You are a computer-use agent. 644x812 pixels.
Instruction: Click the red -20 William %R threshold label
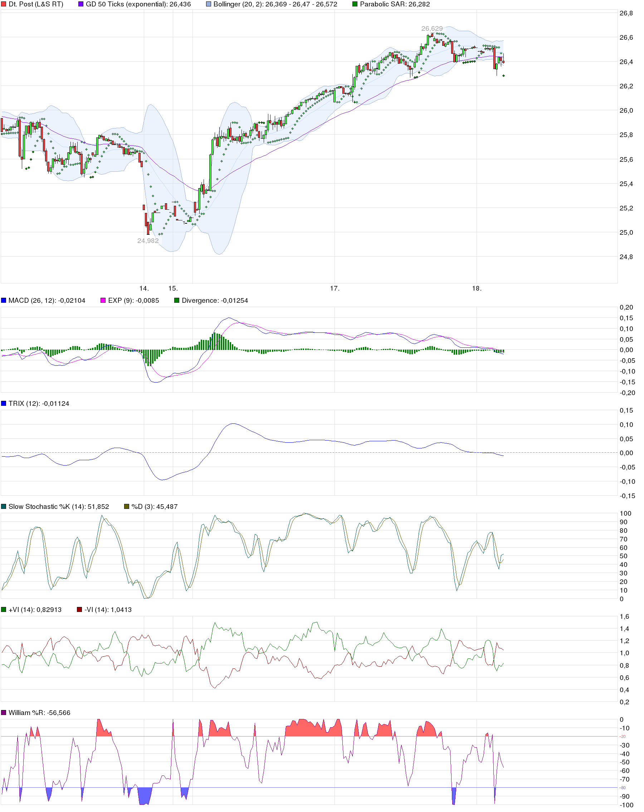[x=623, y=737]
